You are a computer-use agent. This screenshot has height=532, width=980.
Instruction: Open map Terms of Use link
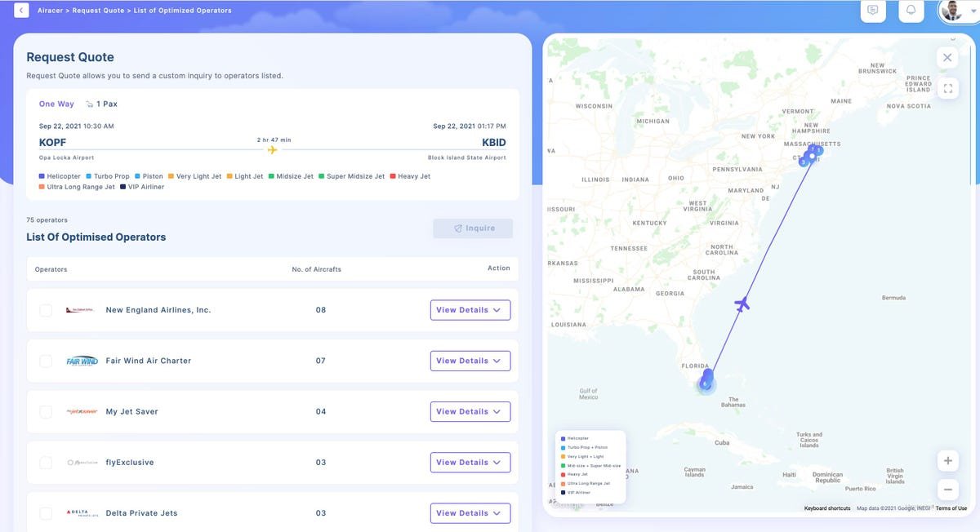point(951,508)
